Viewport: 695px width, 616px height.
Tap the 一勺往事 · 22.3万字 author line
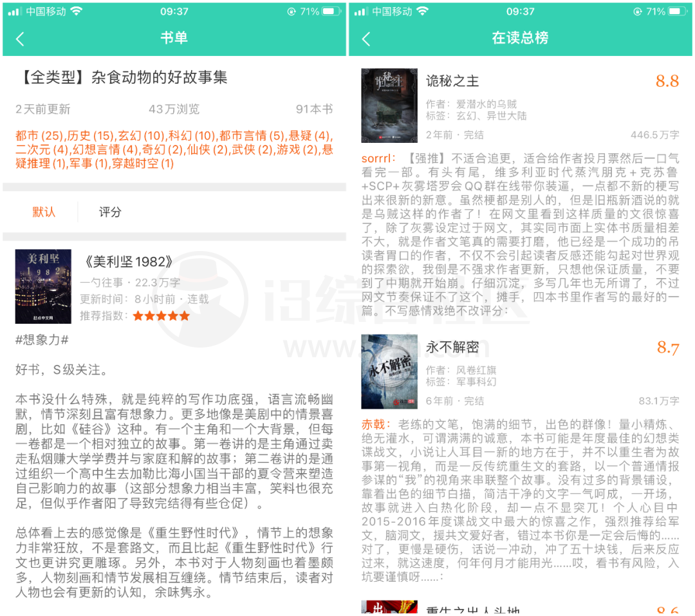click(x=130, y=283)
